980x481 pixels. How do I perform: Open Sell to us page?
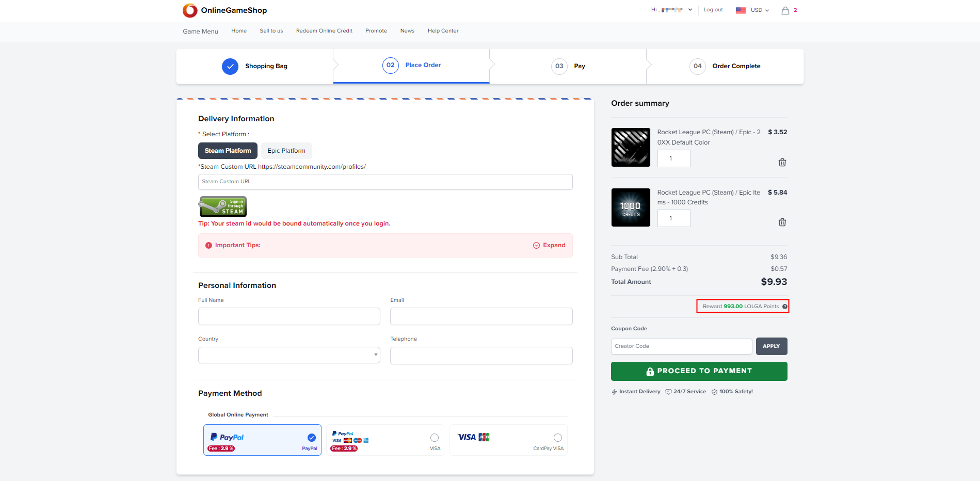[x=271, y=31]
